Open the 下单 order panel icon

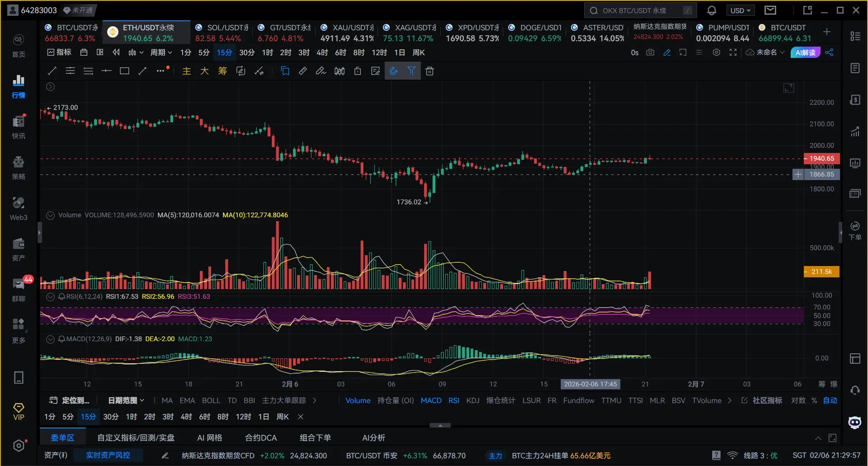pos(855,231)
